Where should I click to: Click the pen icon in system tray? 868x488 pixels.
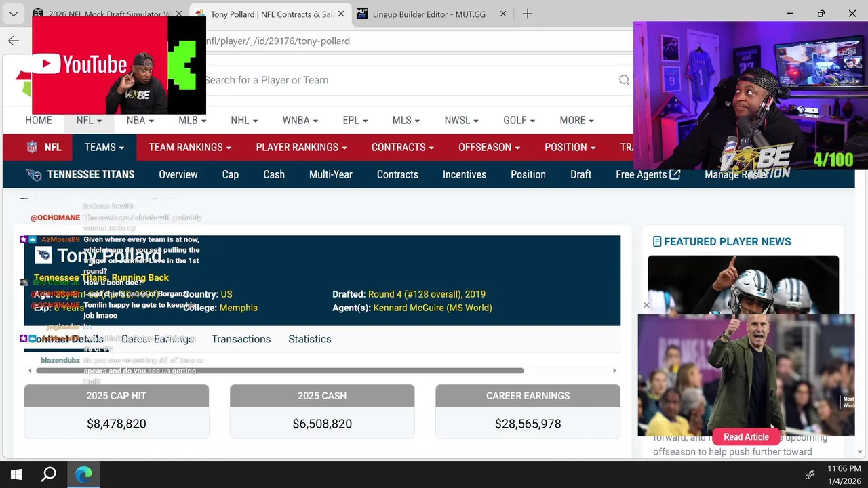(810, 474)
